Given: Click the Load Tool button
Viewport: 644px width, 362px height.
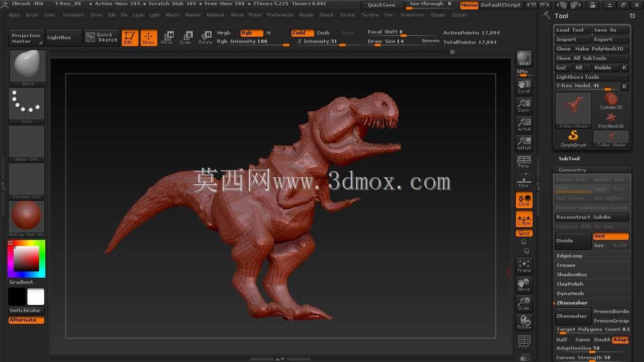Looking at the screenshot, I should [572, 30].
